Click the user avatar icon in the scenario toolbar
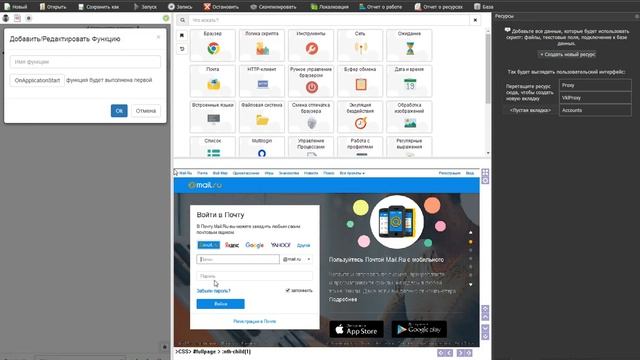640x360 pixels. point(6,18)
